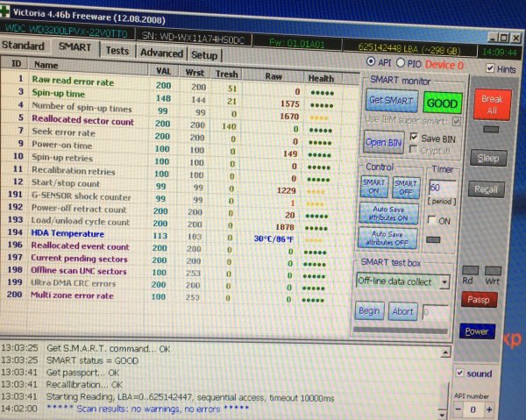Toggle the Save BIN checkbox

(x=413, y=138)
